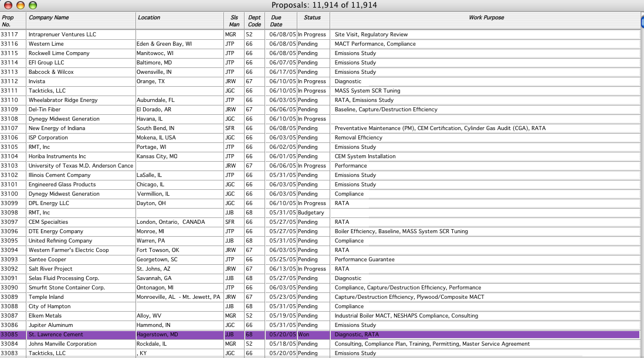Select location Eden & Green Bay, WI
The height and width of the screenshot is (358, 644).
164,44
